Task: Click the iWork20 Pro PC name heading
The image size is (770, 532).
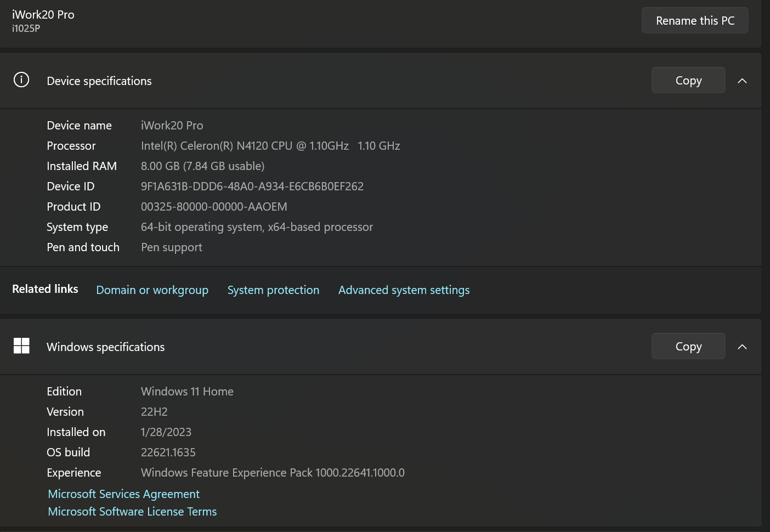Action: pyautogui.click(x=43, y=15)
